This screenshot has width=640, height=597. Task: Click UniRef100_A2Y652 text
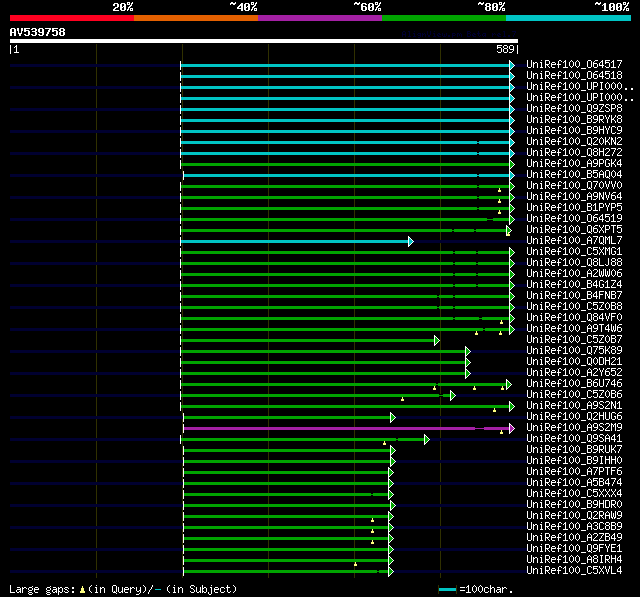tap(574, 373)
